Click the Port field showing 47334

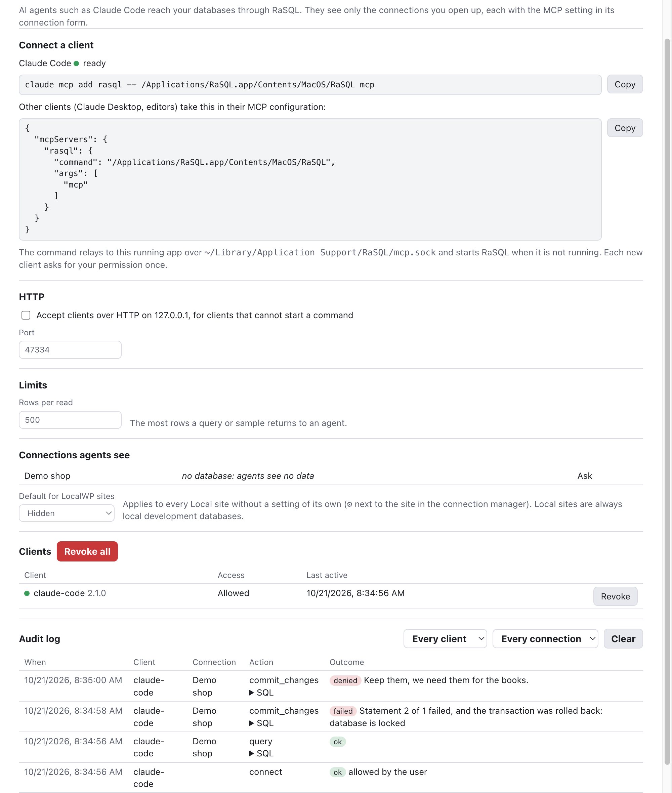tap(70, 350)
